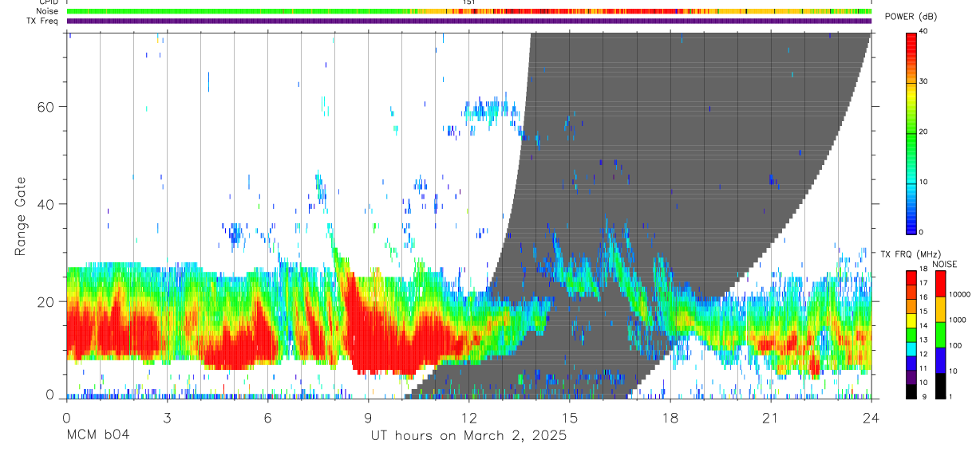Click the UT hours tick label '12'
The height and width of the screenshot is (452, 980).
[x=468, y=417]
